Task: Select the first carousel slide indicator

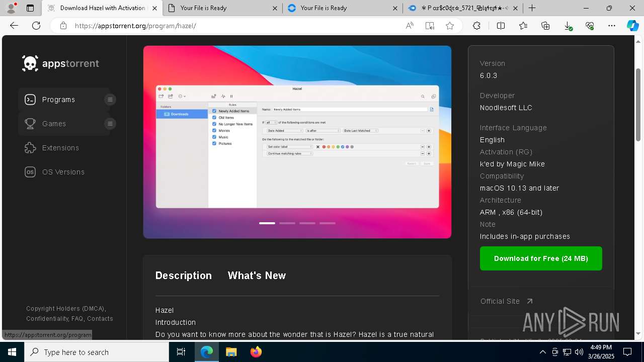Action: 267,223
